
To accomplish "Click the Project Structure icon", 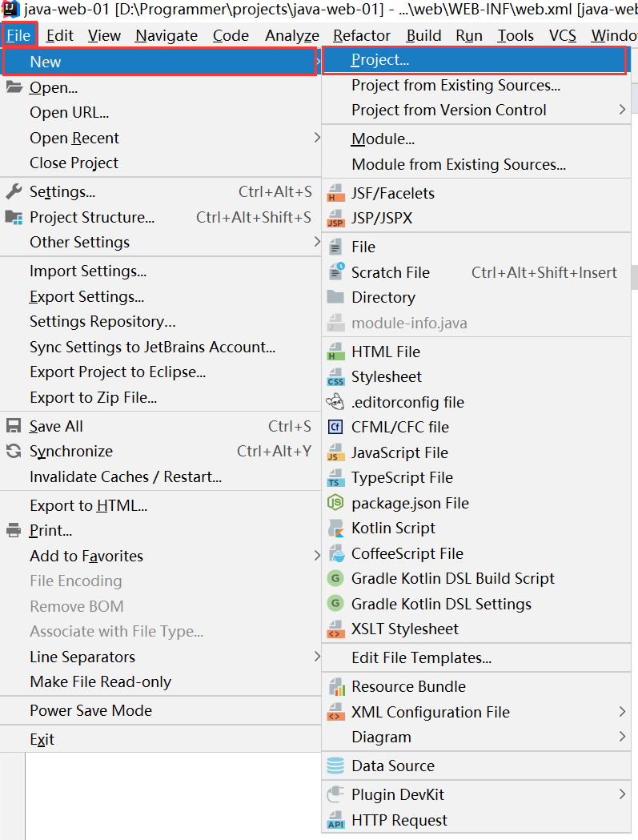I will pyautogui.click(x=14, y=217).
